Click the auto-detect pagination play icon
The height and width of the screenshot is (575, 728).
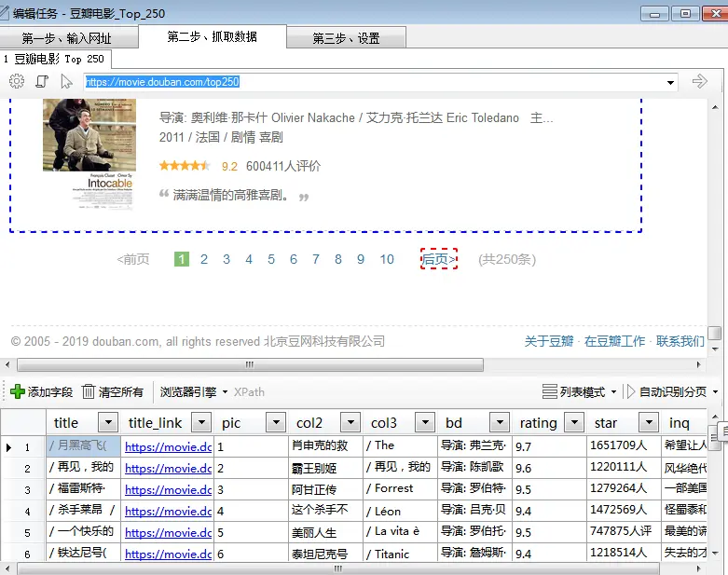[630, 391]
